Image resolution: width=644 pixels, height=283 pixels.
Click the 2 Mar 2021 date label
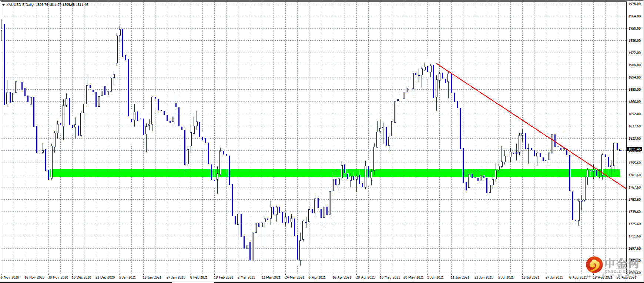point(246,277)
